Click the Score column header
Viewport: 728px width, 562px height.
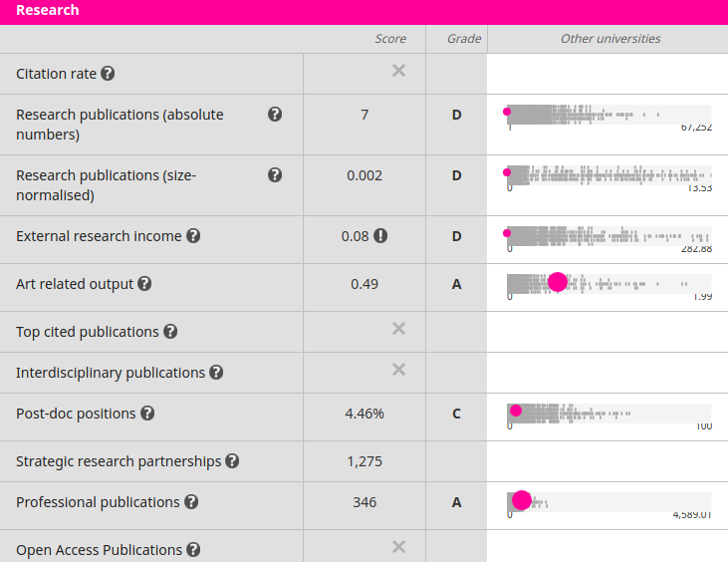click(x=390, y=39)
